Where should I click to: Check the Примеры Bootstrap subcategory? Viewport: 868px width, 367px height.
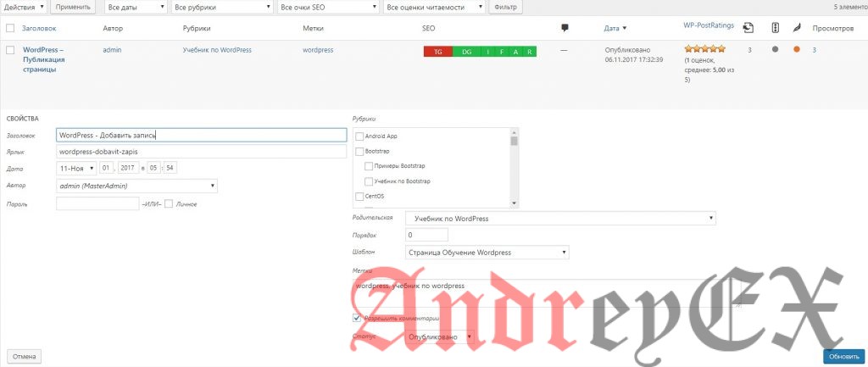pyautogui.click(x=369, y=166)
